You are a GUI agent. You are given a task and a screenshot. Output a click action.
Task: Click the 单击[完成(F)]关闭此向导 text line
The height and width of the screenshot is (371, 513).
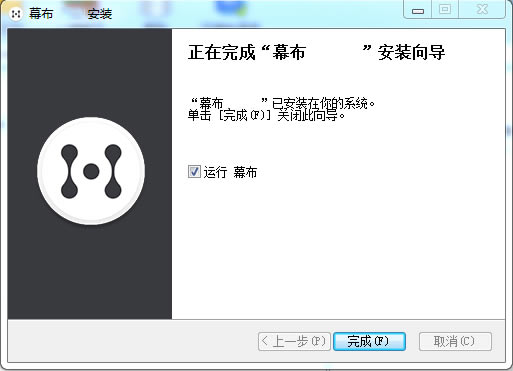point(266,116)
